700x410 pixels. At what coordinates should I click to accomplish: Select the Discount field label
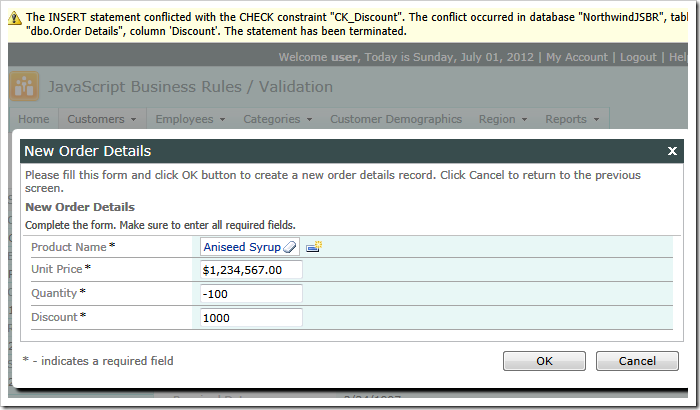(x=54, y=317)
